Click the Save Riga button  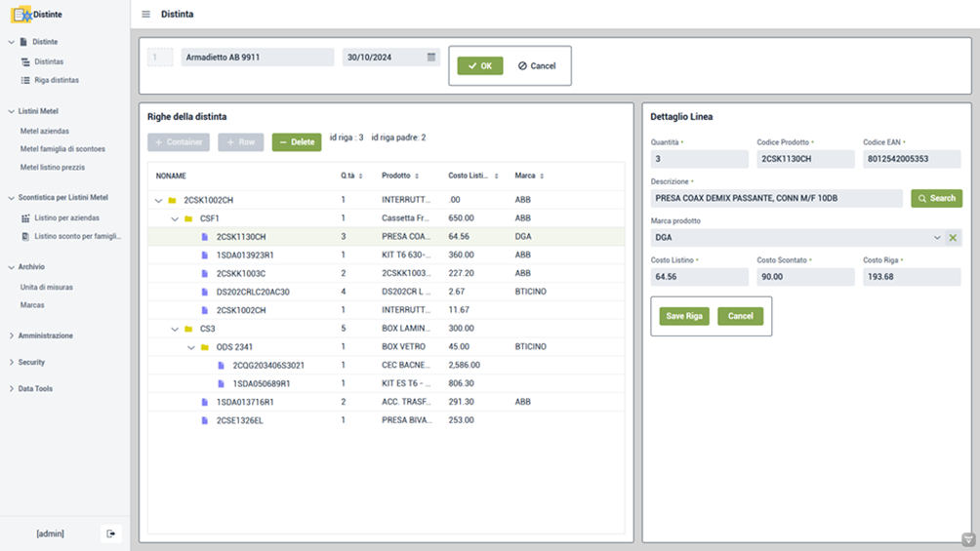coord(683,316)
